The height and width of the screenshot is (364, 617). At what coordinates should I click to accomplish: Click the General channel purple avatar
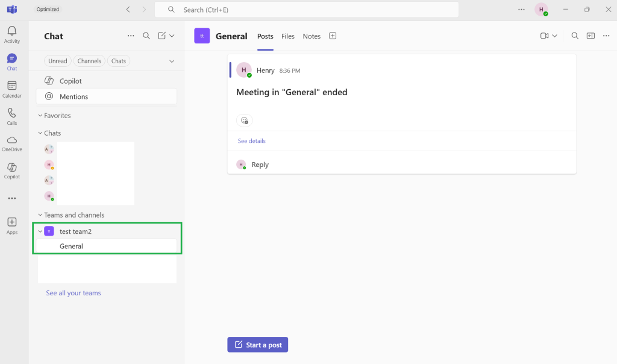pos(202,36)
